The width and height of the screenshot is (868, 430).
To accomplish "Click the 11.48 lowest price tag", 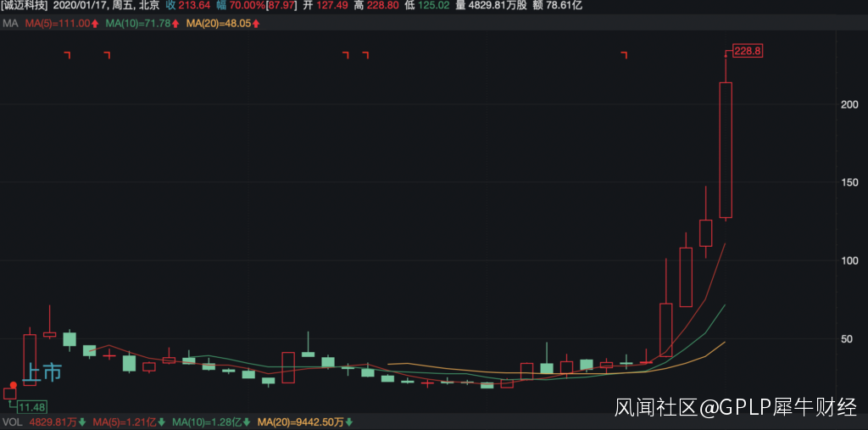I will click(32, 407).
